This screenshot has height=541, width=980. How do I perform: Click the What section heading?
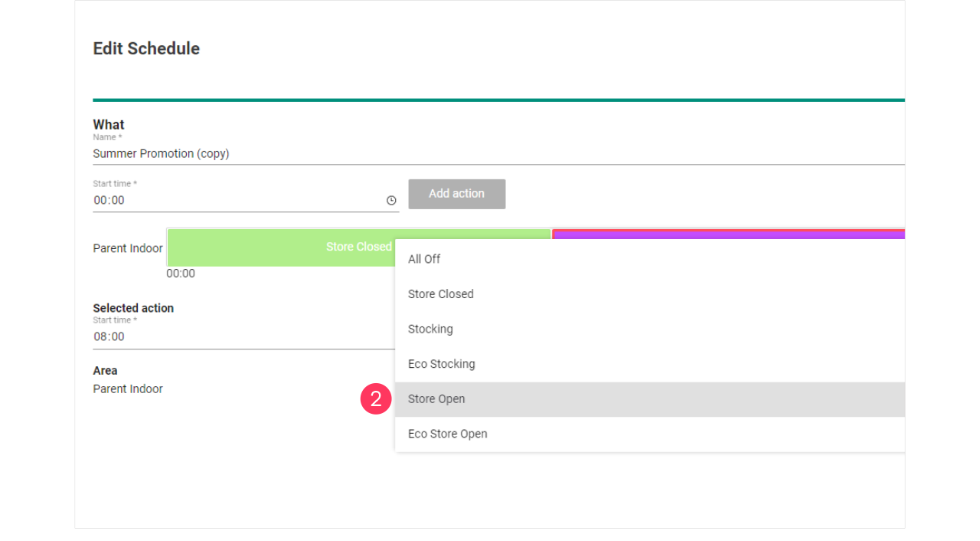(109, 124)
